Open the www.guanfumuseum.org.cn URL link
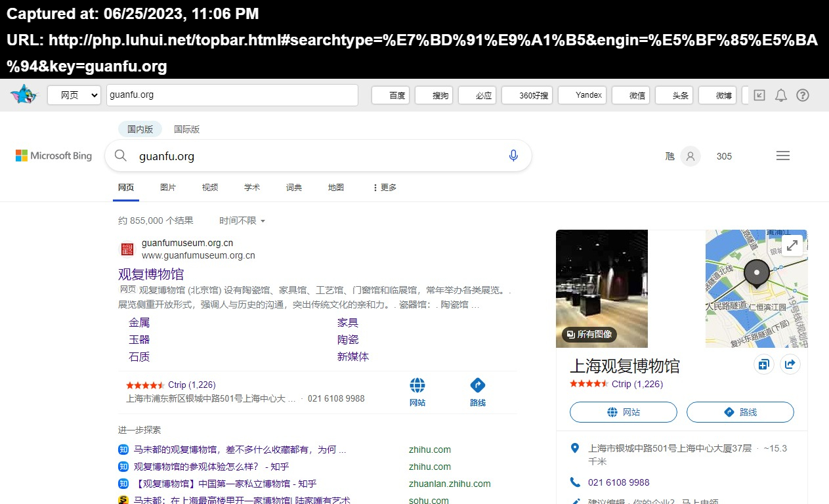The height and width of the screenshot is (504, 829). [198, 255]
